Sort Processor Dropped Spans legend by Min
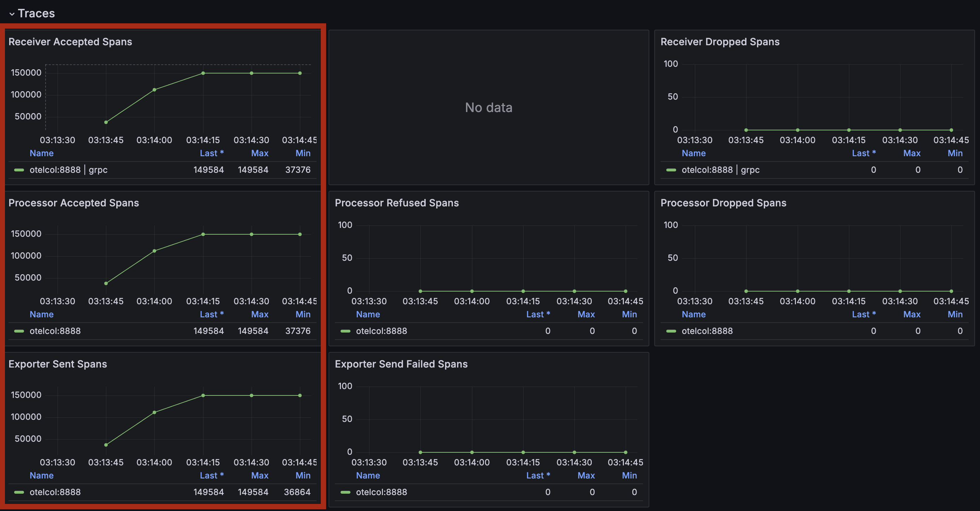Viewport: 980px width, 511px height. coord(955,314)
